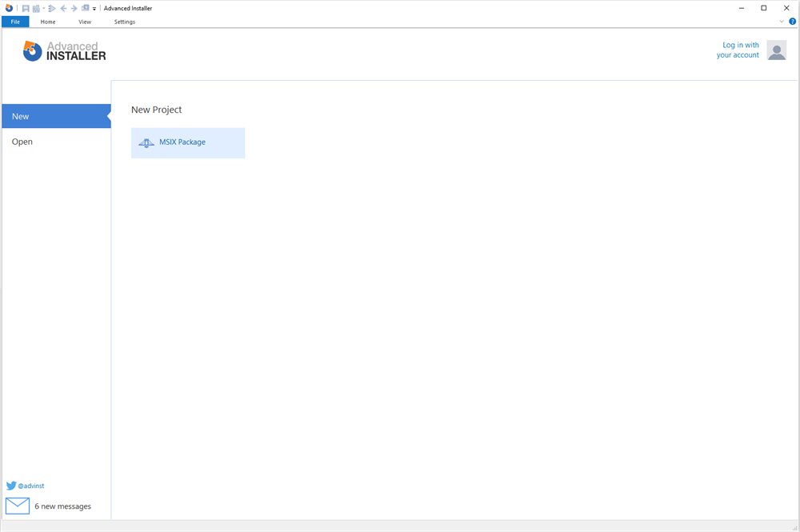Screen dimensions: 800x532
Task: Open the @advinst Twitter link
Action: [x=31, y=486]
